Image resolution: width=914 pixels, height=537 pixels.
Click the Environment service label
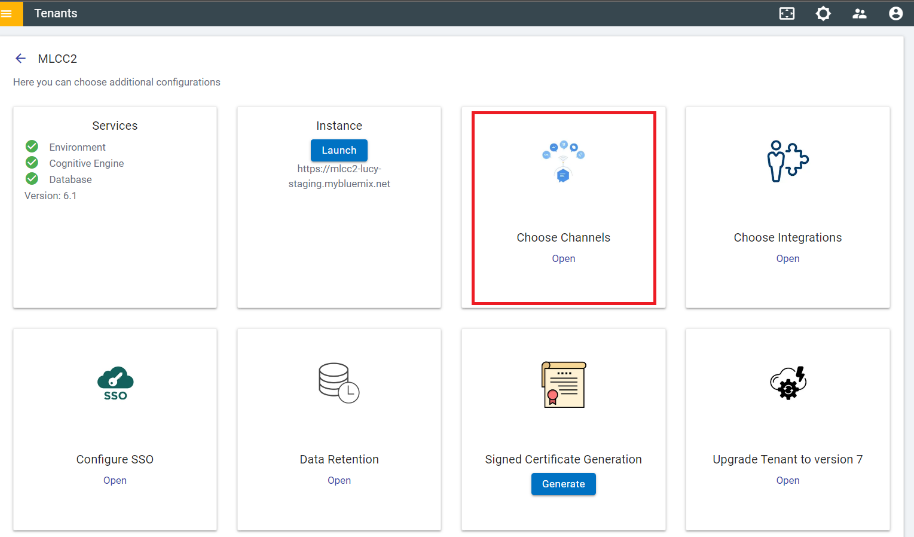[x=77, y=147]
